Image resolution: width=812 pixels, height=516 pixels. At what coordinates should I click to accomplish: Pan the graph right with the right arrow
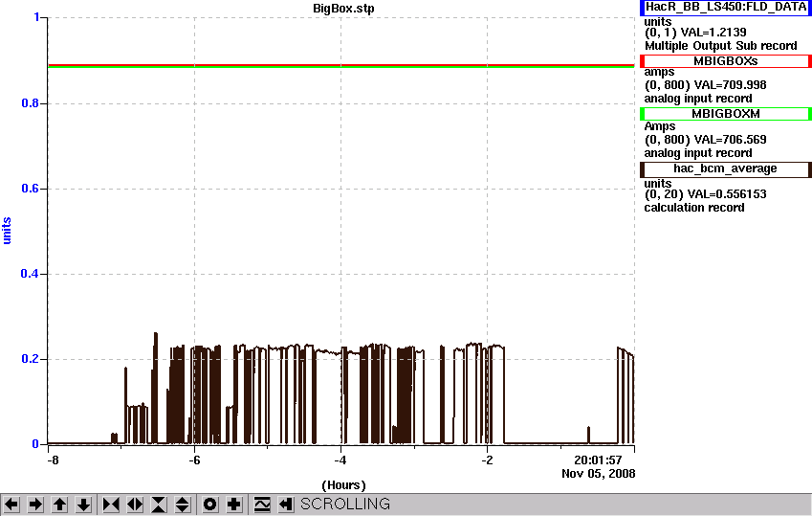point(35,505)
